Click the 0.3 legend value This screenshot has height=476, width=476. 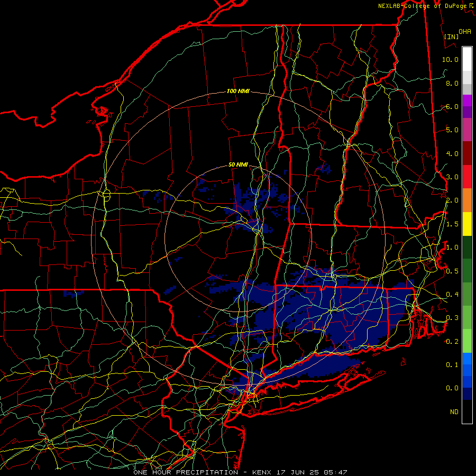point(452,318)
